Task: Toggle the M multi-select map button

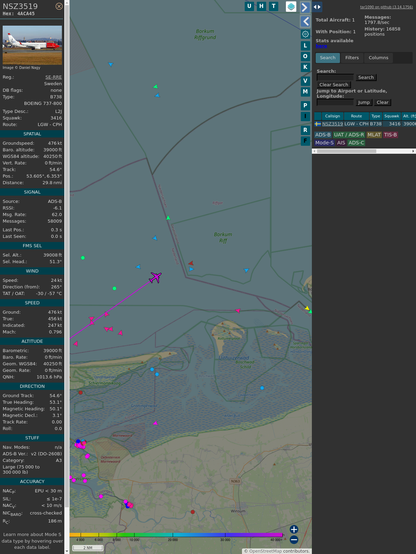Action: (305, 92)
